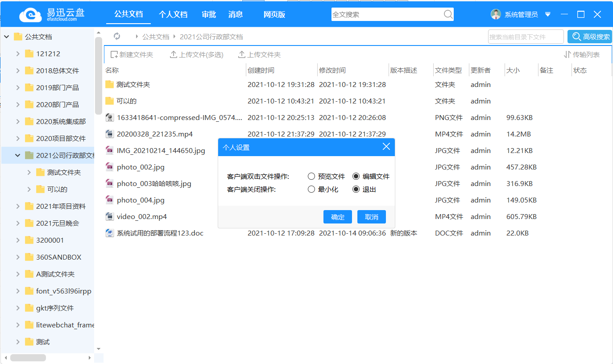Select the 预览文件 radio button
The width and height of the screenshot is (613, 364).
click(x=311, y=176)
